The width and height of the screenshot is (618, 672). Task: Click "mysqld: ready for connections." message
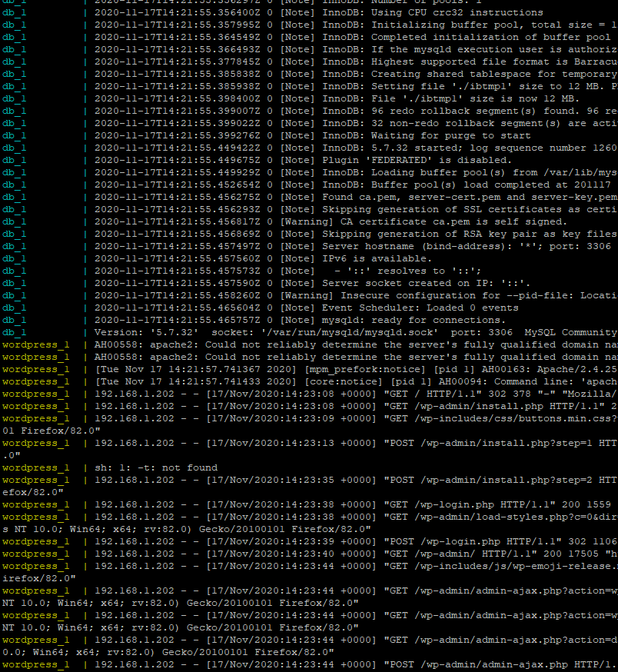click(x=414, y=320)
